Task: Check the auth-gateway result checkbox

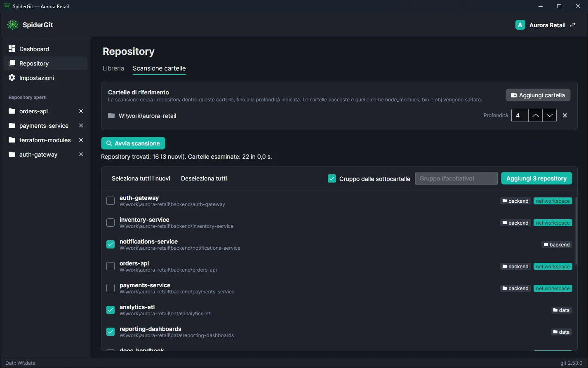Action: (111, 201)
